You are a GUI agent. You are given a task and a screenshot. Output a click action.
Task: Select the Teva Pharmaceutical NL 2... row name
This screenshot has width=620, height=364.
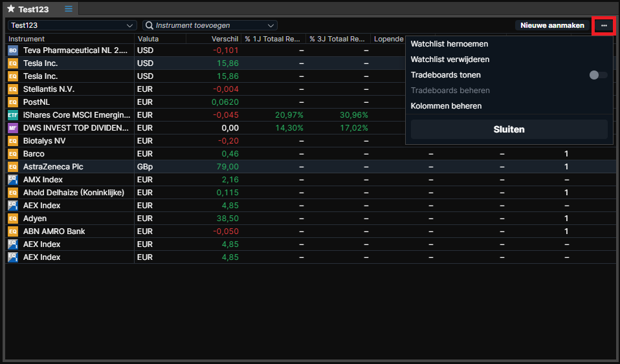coord(76,50)
